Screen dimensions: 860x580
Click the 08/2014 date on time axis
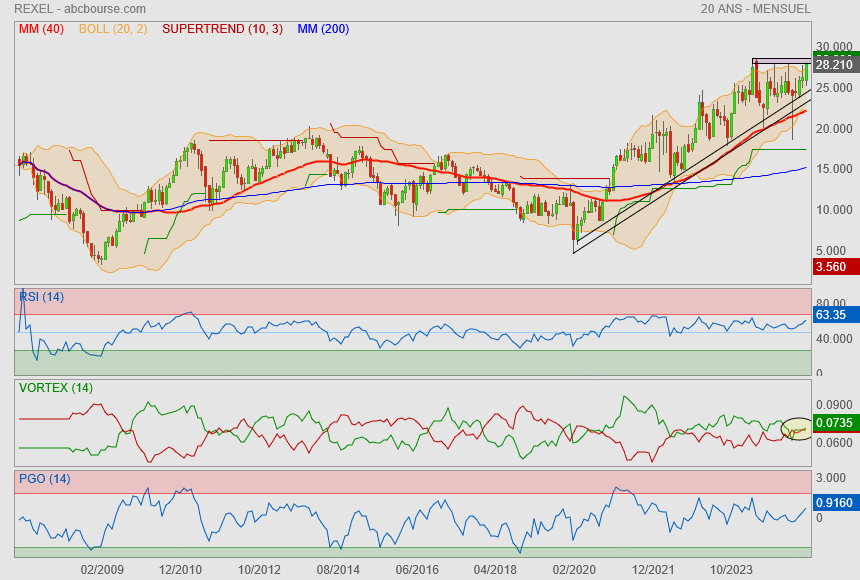338,569
